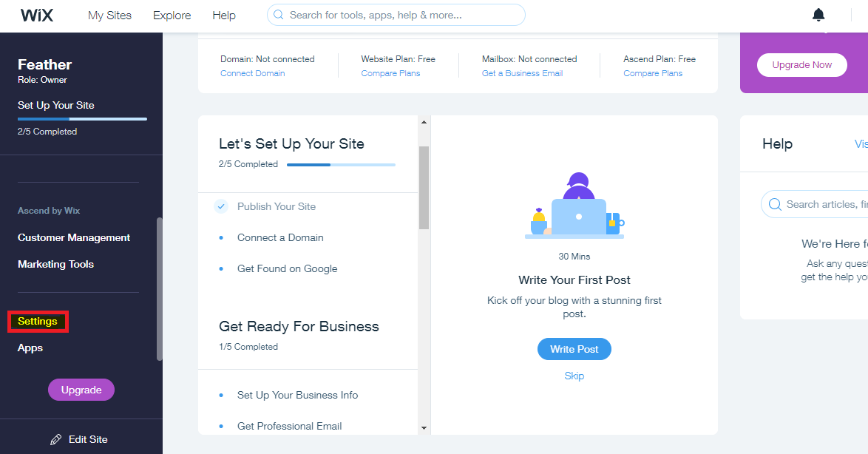The width and height of the screenshot is (868, 454).
Task: Click the Write Your First Post illustration
Action: (574, 206)
